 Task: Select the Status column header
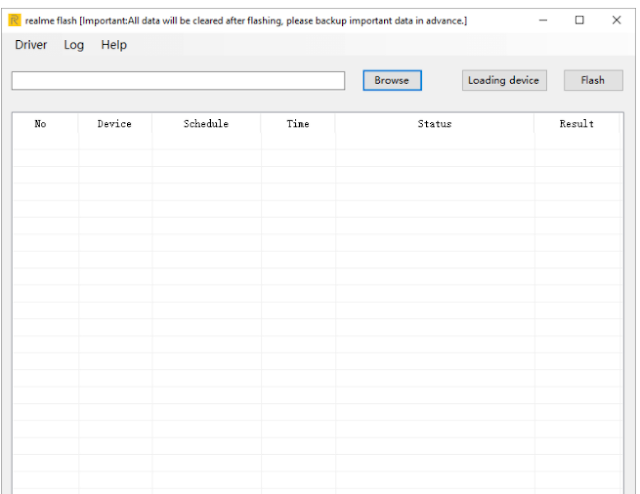[434, 124]
